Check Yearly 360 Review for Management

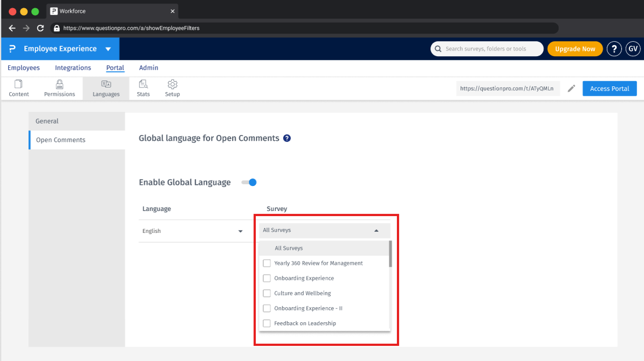pos(266,264)
